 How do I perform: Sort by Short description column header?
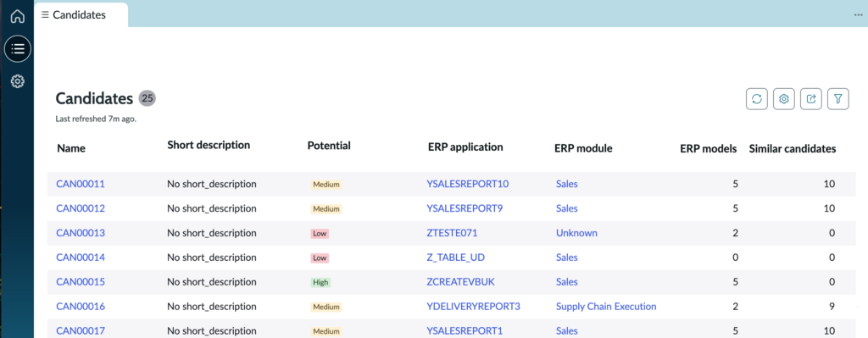[x=209, y=145]
